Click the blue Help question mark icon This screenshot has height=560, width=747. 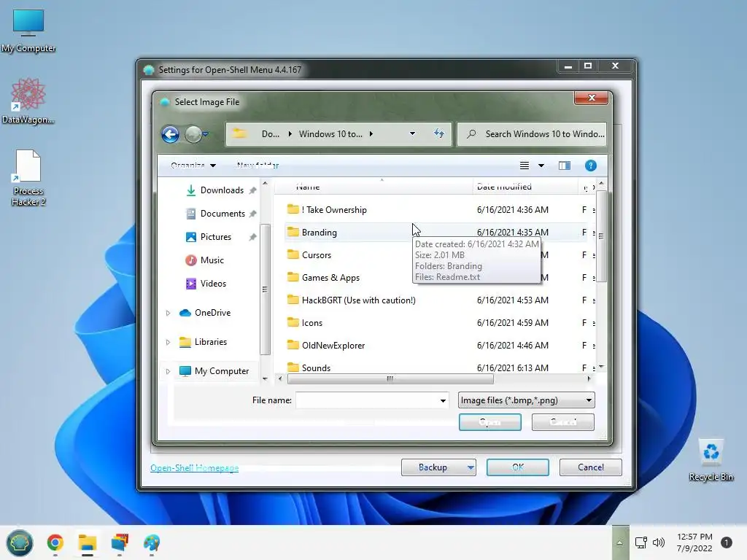(x=590, y=166)
